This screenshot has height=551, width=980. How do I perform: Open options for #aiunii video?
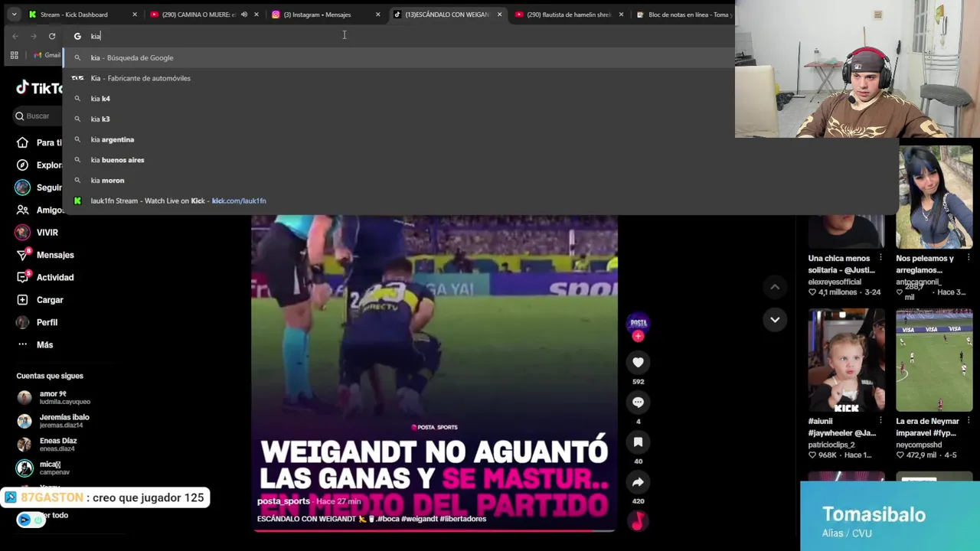point(880,421)
